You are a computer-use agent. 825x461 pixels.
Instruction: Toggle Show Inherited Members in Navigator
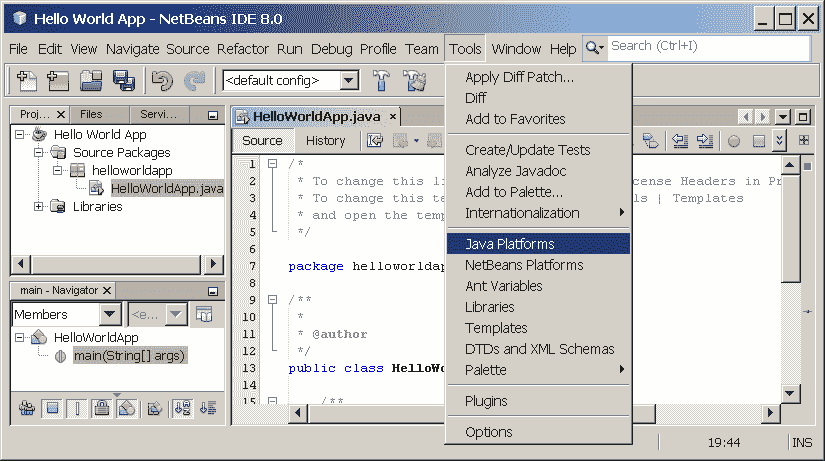click(x=27, y=408)
